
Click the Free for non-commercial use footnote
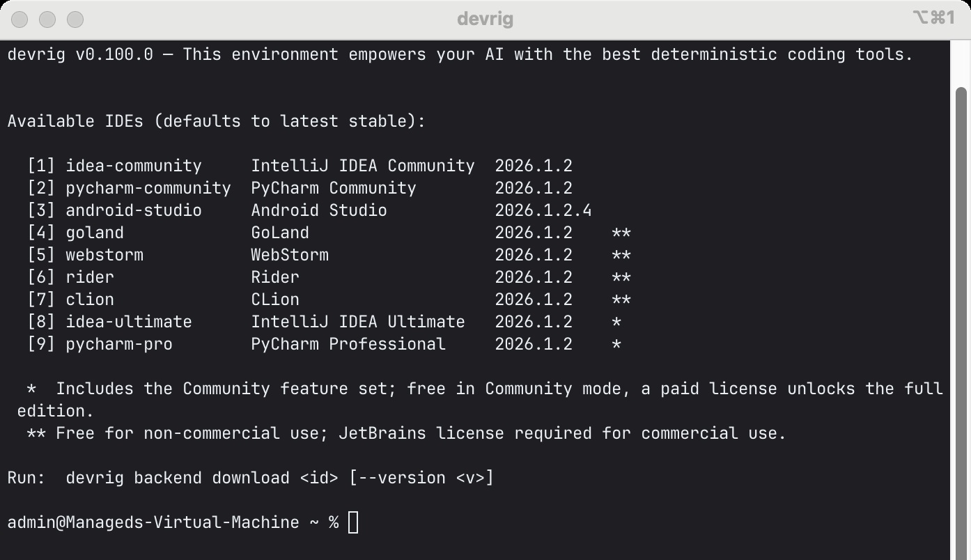coord(407,433)
